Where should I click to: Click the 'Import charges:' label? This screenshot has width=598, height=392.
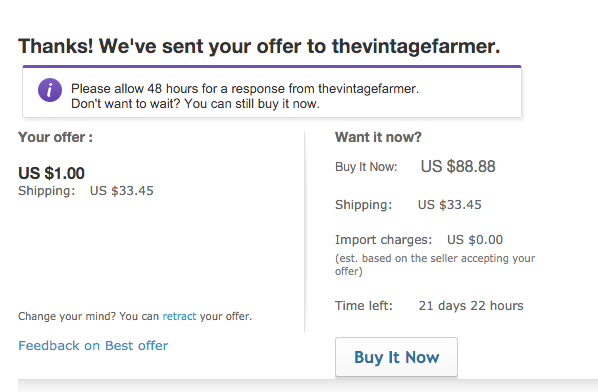pyautogui.click(x=383, y=240)
